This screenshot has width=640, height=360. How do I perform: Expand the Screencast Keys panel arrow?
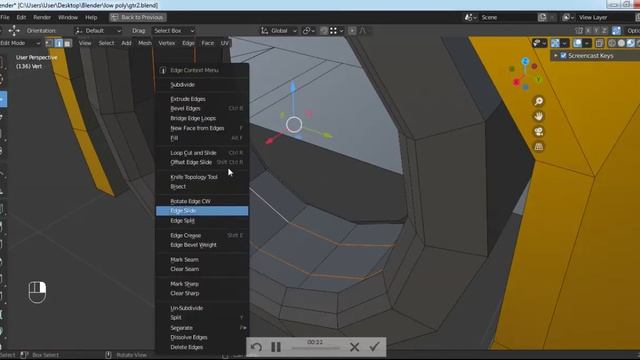click(556, 56)
